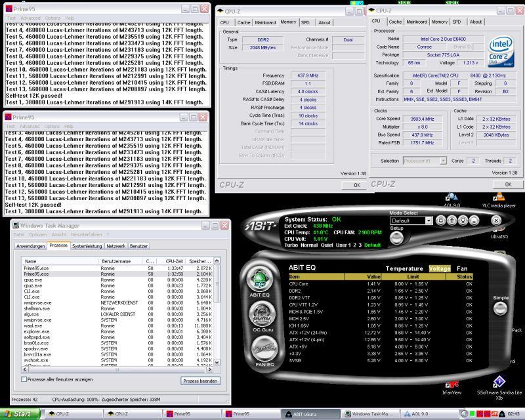
Task: Open the About tab in the CPU-Z processor window
Action: click(x=475, y=22)
